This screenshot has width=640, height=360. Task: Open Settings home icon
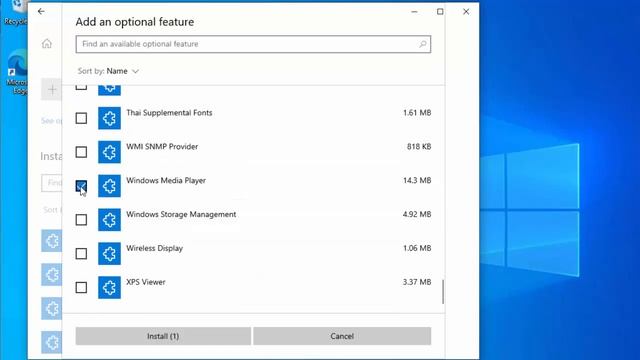point(47,43)
